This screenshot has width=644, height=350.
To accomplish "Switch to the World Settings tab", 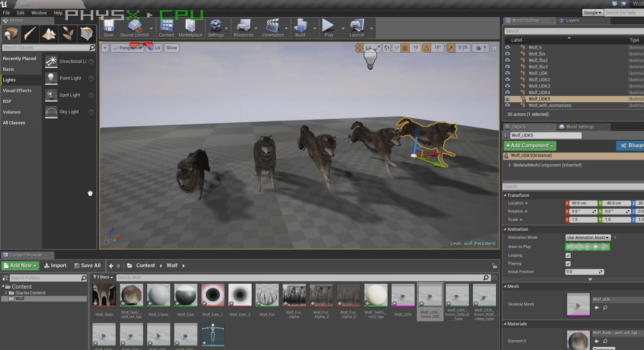I will point(580,127).
